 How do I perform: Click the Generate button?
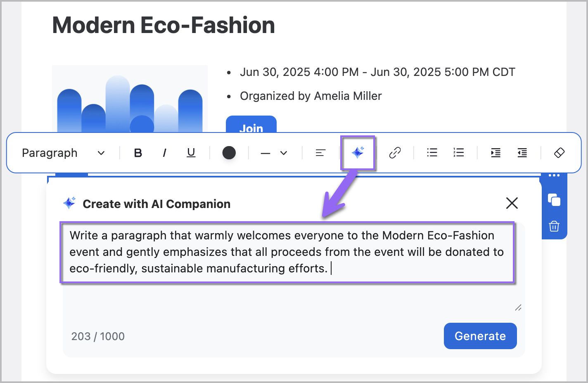click(x=480, y=336)
